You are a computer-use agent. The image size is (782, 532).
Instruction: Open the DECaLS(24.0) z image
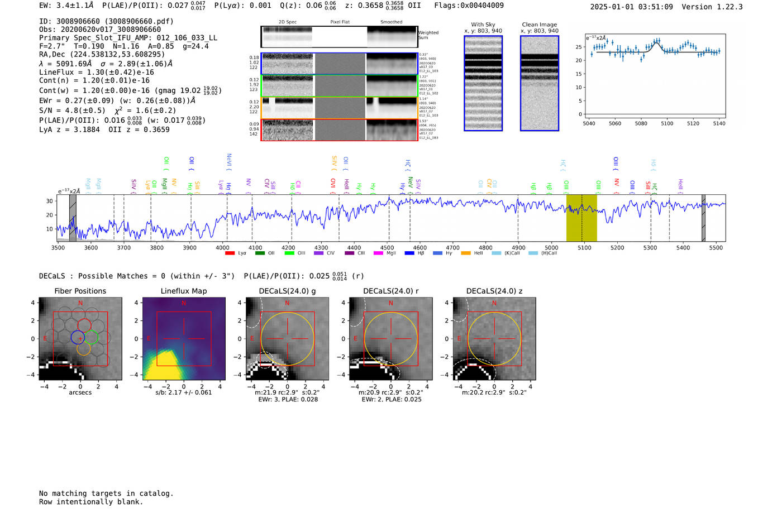click(x=494, y=339)
